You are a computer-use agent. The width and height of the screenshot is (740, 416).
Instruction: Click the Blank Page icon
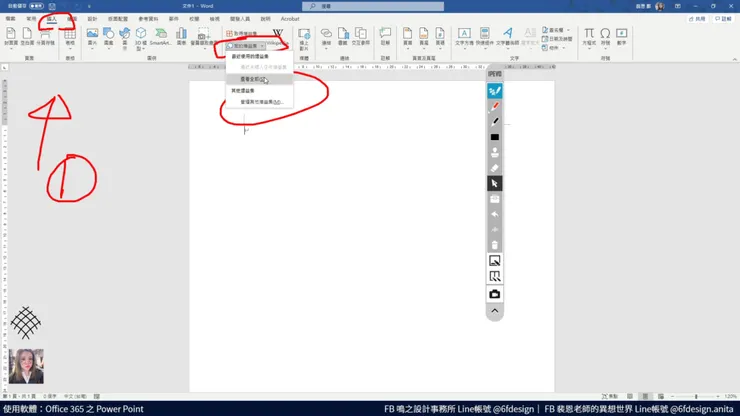click(27, 36)
